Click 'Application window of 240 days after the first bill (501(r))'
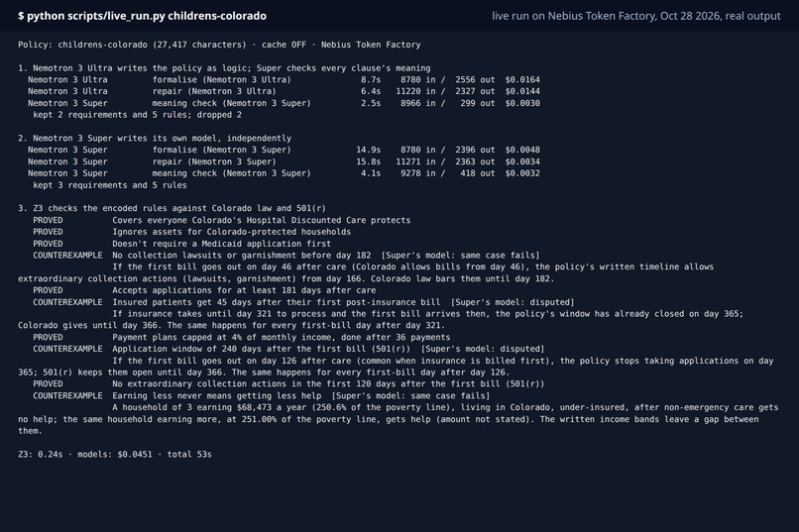 coord(262,350)
